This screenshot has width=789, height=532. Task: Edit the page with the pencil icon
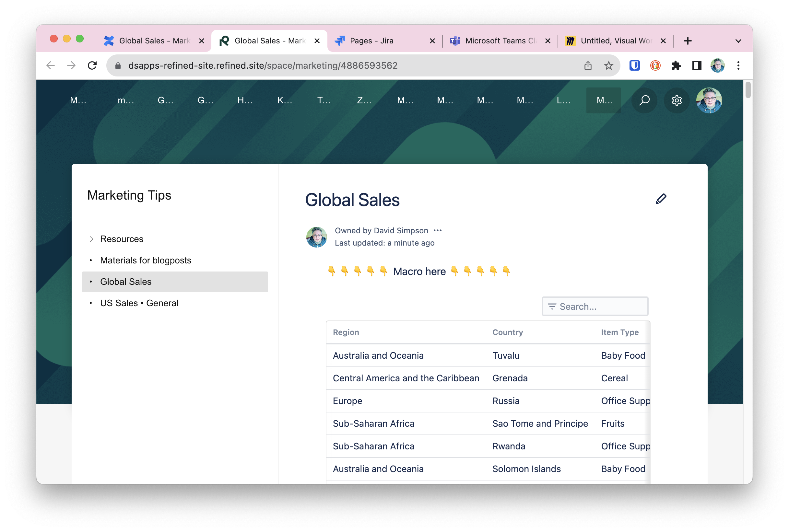[x=661, y=199]
